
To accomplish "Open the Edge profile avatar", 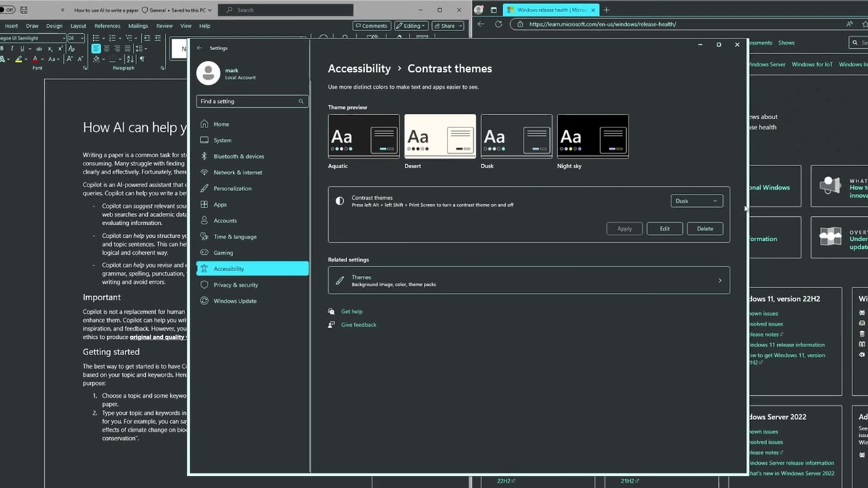I will [x=479, y=9].
